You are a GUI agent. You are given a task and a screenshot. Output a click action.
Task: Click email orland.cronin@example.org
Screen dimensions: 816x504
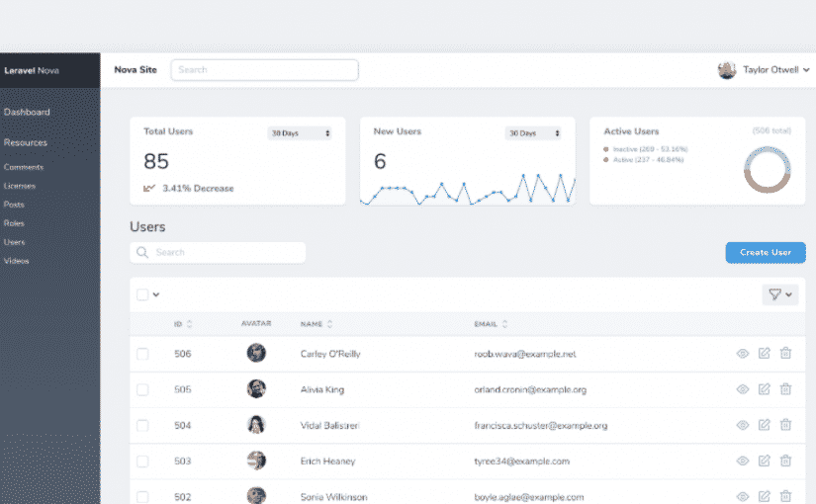click(x=530, y=389)
